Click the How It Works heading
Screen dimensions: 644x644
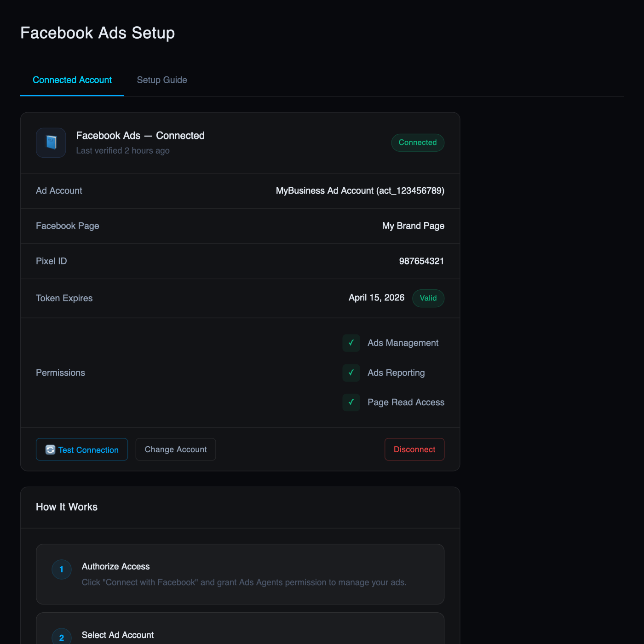coord(67,507)
